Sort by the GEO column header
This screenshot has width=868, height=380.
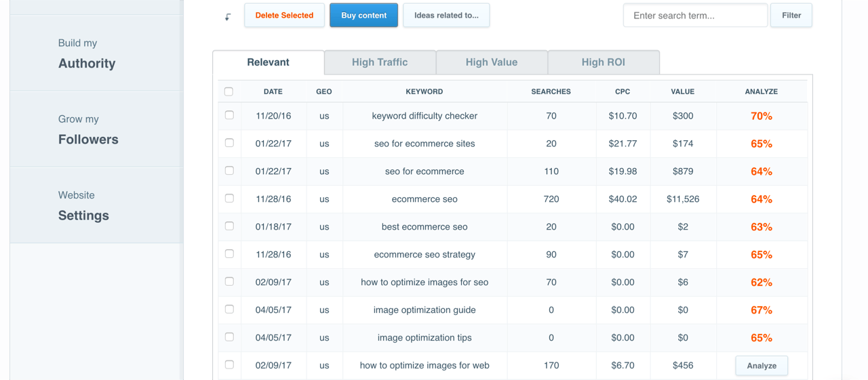[324, 91]
